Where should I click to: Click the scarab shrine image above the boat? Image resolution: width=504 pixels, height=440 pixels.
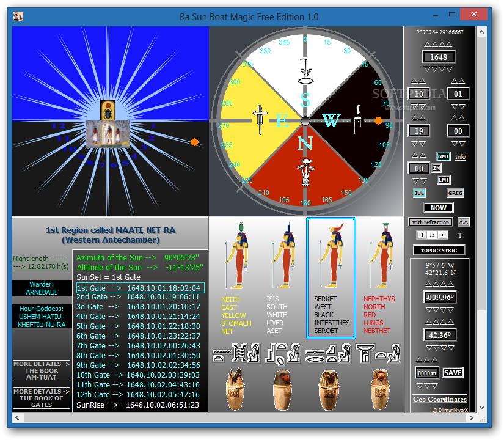[108, 109]
